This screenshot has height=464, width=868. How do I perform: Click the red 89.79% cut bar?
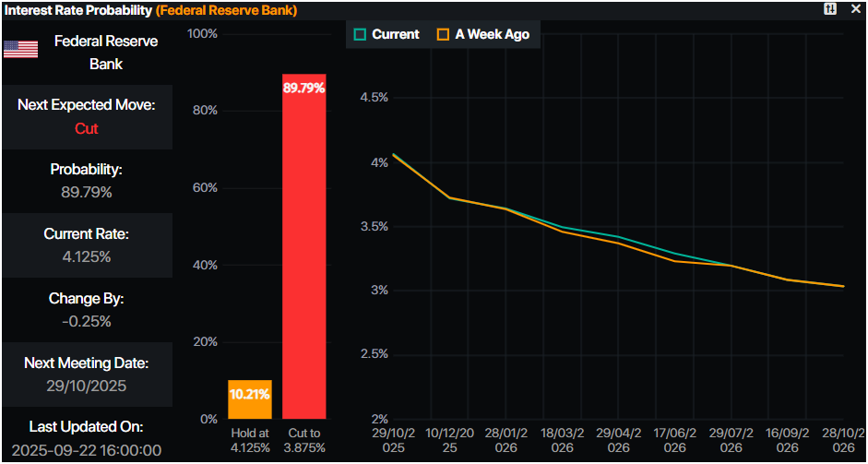pyautogui.click(x=303, y=249)
